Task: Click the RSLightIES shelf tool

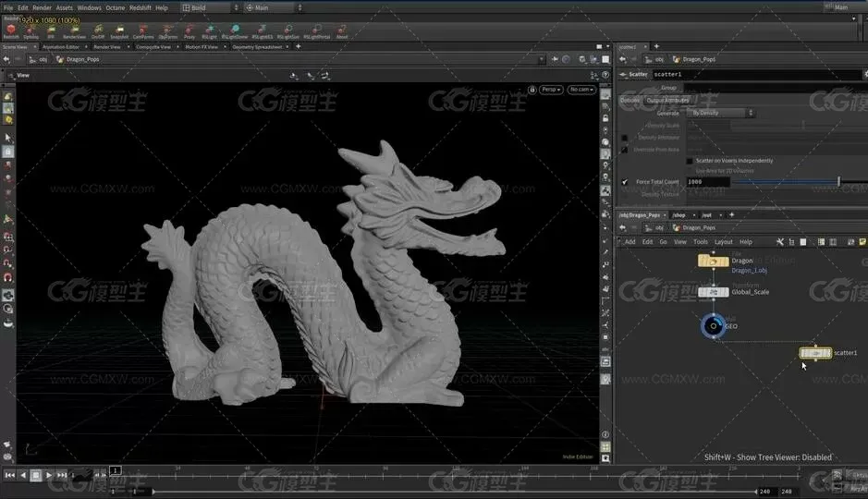Action: click(x=263, y=31)
